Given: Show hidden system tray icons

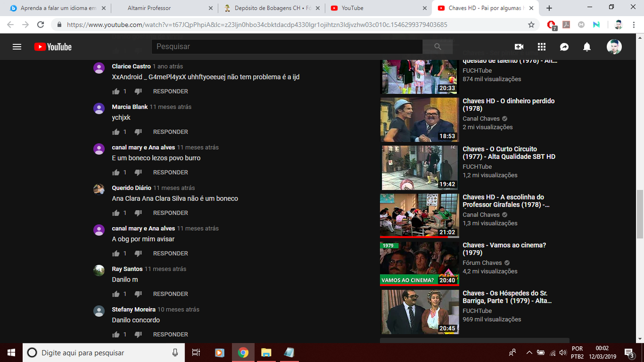Looking at the screenshot, I should 529,352.
